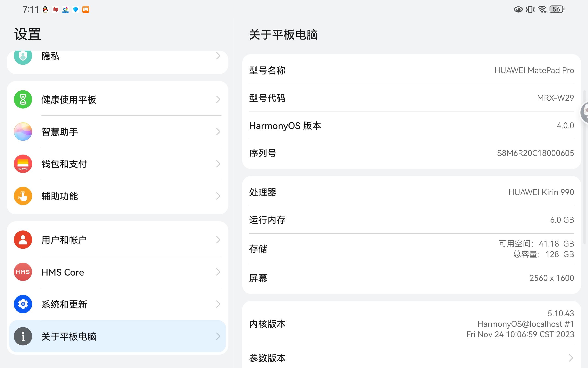
Task: Tap the colorful 智慧助手 assistant icon
Action: point(23,132)
